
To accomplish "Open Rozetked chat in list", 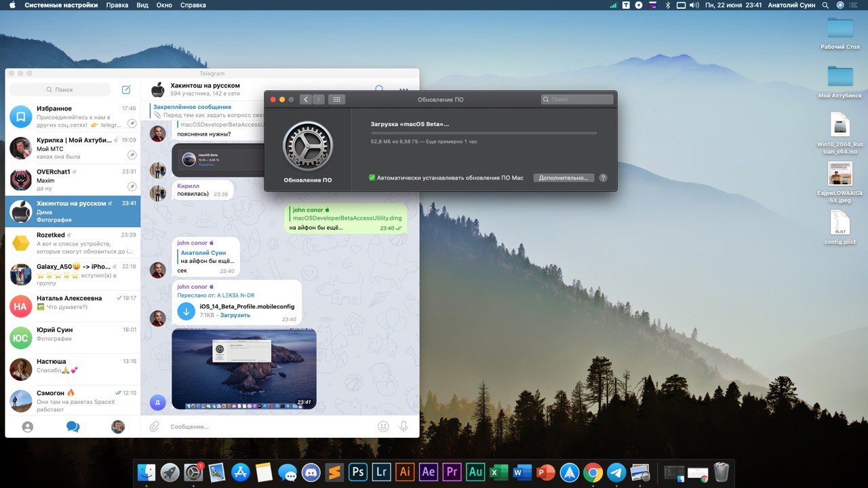I will click(73, 243).
